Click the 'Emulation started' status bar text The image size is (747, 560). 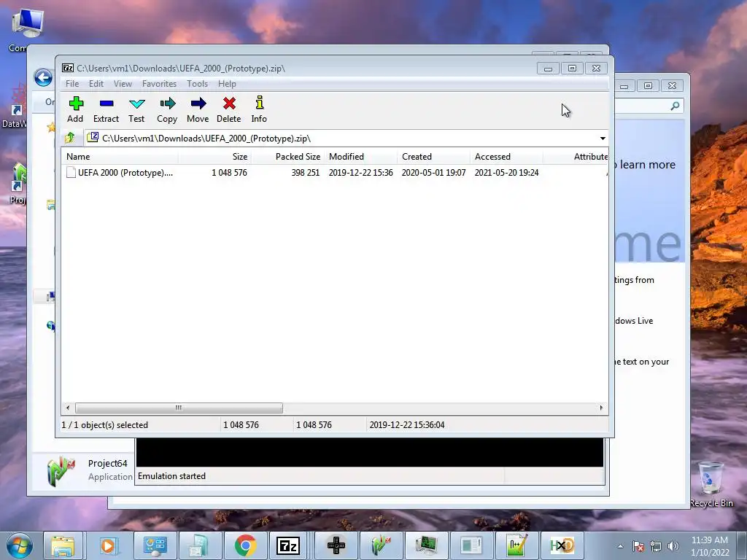coord(171,476)
